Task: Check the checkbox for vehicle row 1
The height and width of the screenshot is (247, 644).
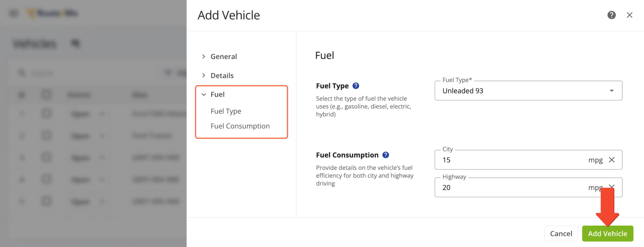Action: (x=47, y=114)
